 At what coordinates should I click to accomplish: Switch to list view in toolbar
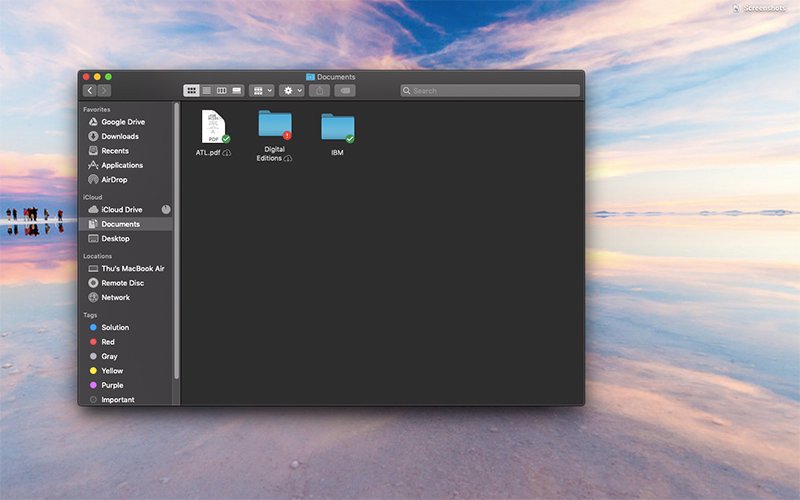[206, 90]
